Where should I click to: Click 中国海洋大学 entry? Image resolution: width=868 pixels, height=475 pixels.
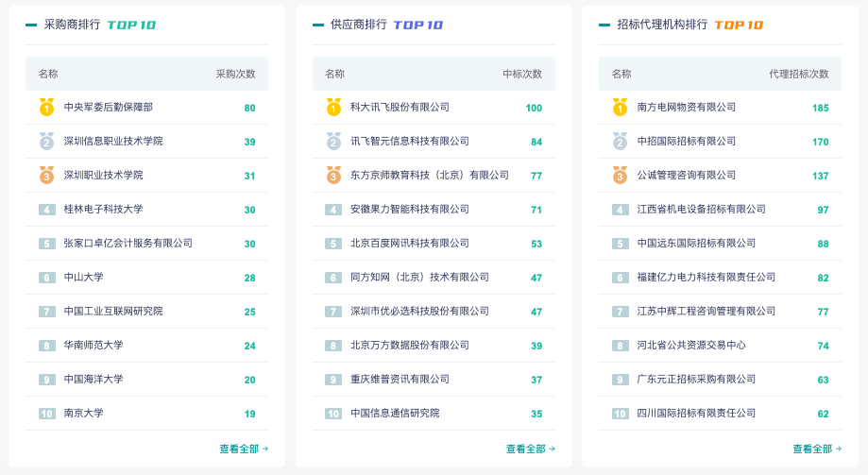click(94, 380)
